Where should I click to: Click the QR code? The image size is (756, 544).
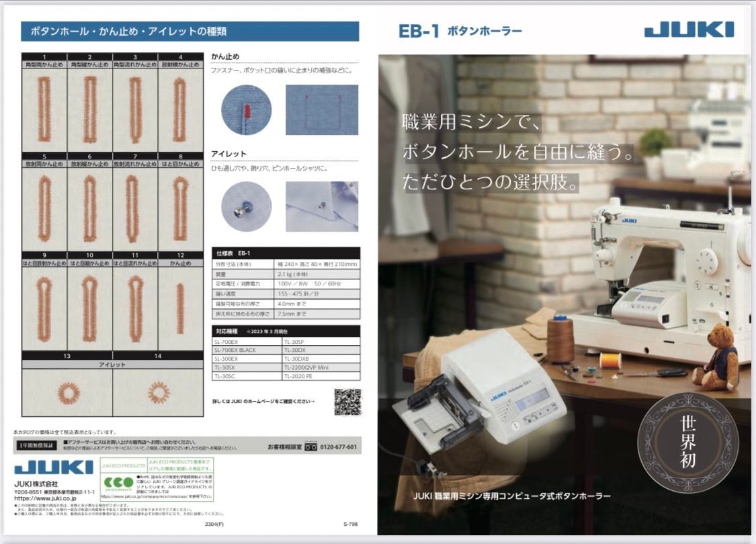click(x=347, y=402)
